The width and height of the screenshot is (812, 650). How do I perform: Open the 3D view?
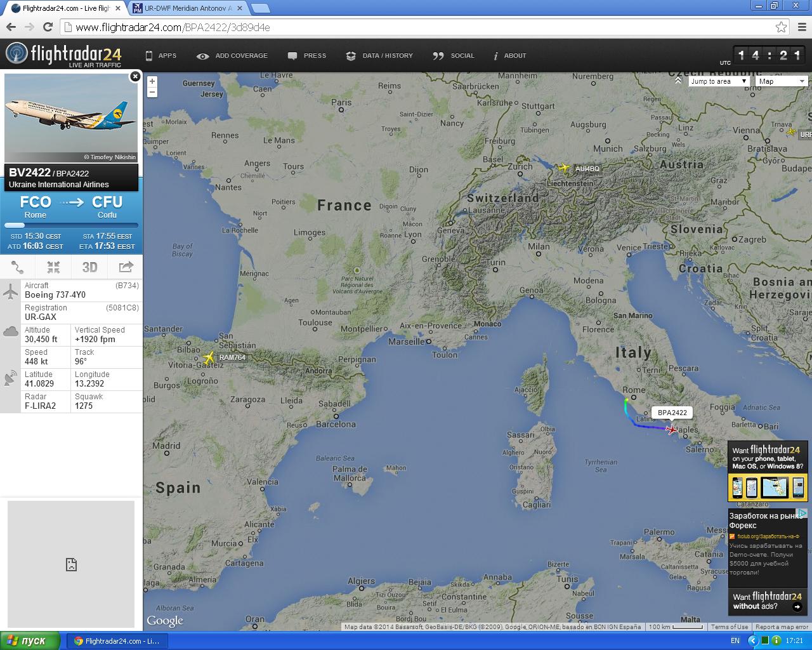(89, 267)
